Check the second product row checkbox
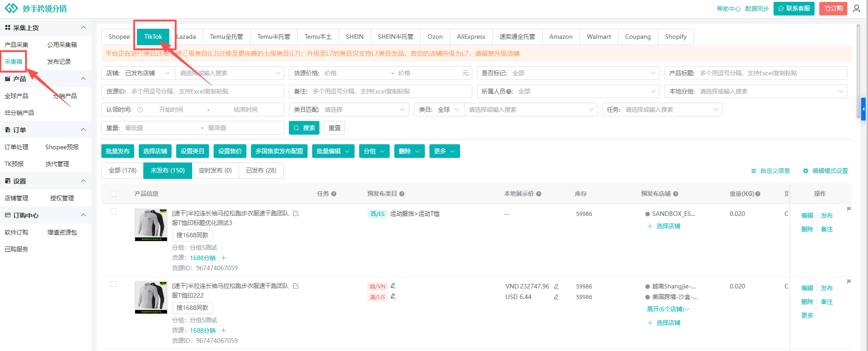The height and width of the screenshot is (351, 868). (x=114, y=284)
